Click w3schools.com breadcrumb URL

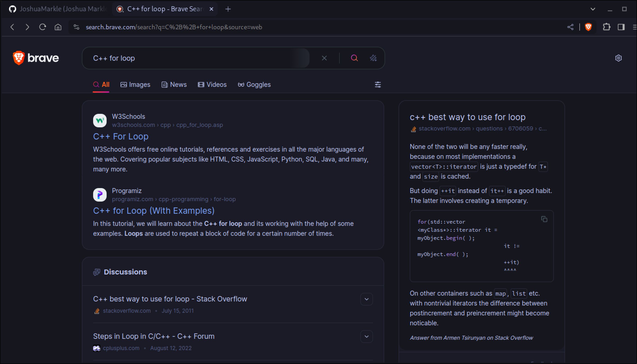coord(167,125)
